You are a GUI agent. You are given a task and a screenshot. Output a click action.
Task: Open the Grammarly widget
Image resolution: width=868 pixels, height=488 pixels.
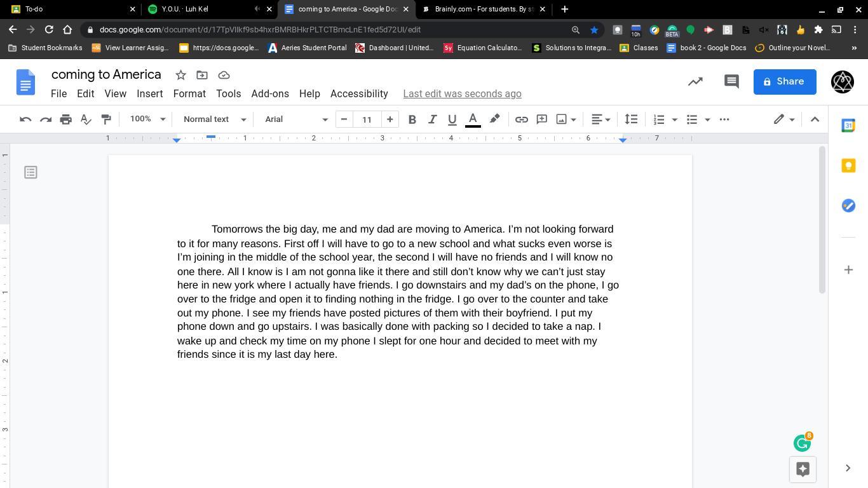coord(803,442)
